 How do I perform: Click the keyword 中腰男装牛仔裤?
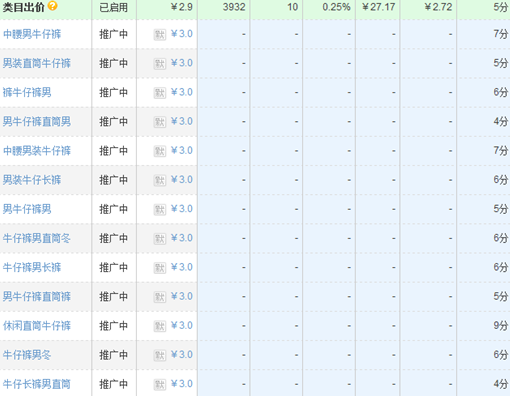pos(37,151)
